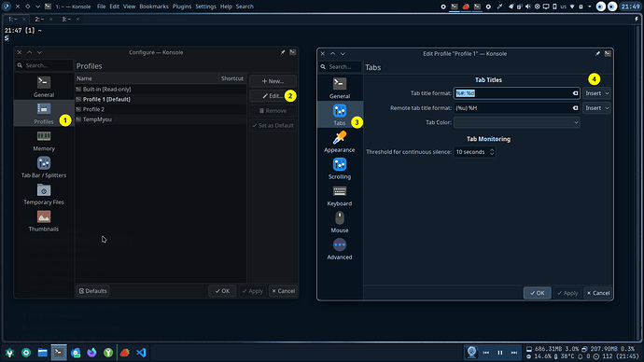644x362 pixels.
Task: Sort profiles by Name column header
Action: tap(147, 78)
